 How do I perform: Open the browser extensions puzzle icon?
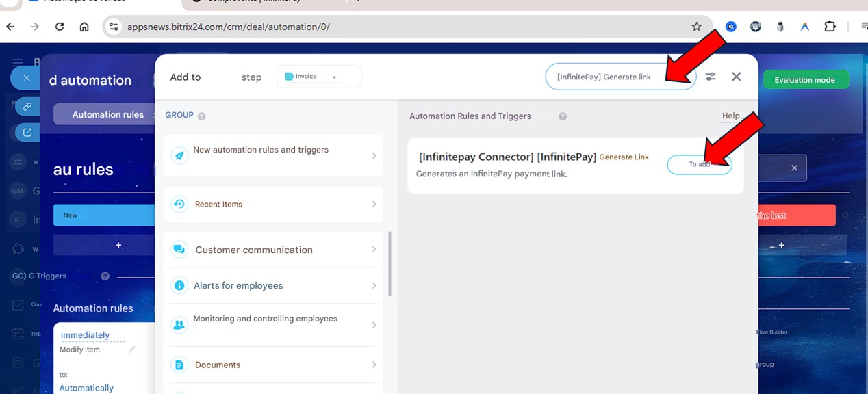coord(830,27)
